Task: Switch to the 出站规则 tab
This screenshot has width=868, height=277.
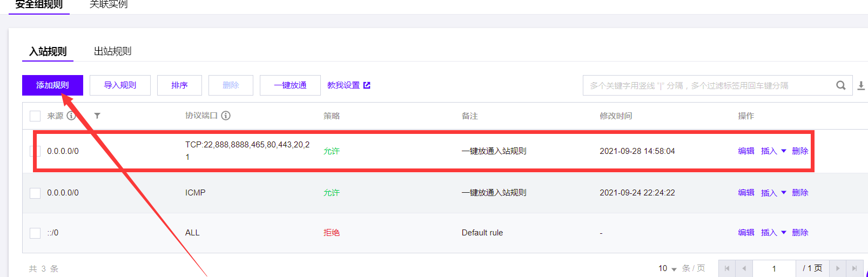Action: (112, 51)
